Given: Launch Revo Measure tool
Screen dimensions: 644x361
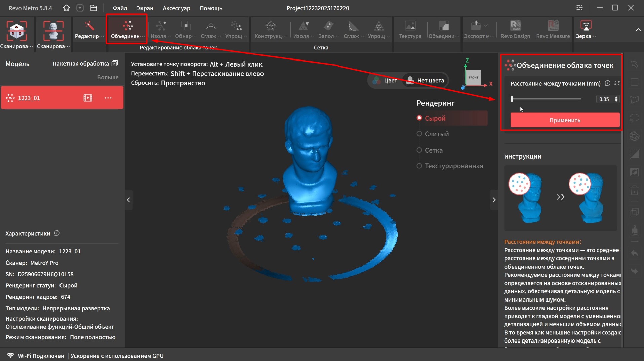Looking at the screenshot, I should 553,30.
